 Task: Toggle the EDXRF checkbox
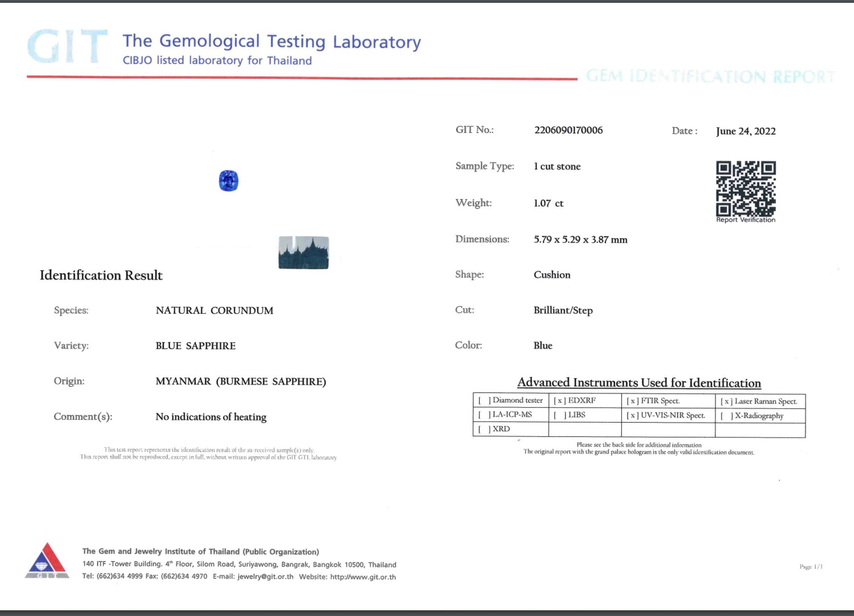[x=559, y=401]
